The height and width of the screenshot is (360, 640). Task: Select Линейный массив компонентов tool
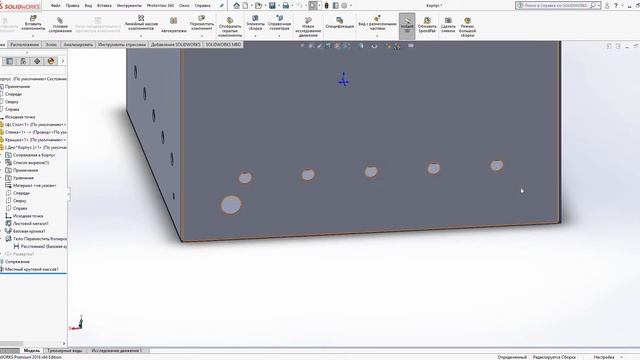[x=141, y=23]
